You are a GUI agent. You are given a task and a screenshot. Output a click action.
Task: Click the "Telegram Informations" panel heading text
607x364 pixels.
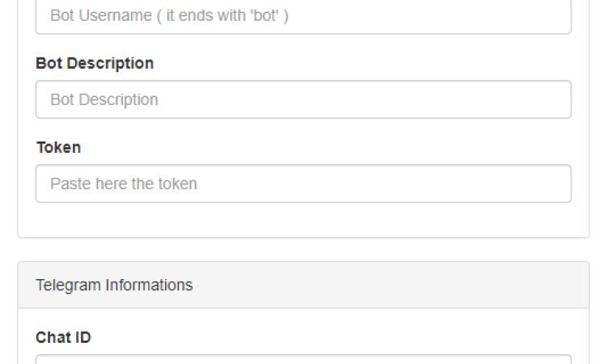[x=114, y=285]
